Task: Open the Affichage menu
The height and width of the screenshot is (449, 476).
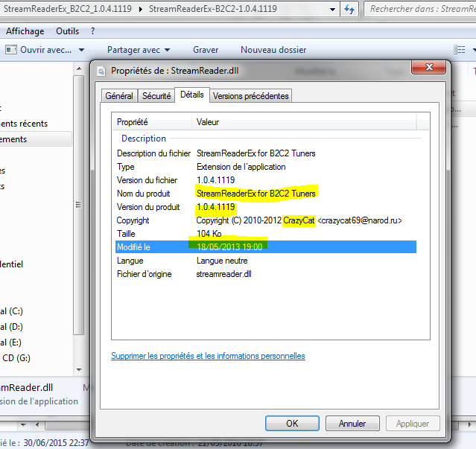Action: click(25, 31)
